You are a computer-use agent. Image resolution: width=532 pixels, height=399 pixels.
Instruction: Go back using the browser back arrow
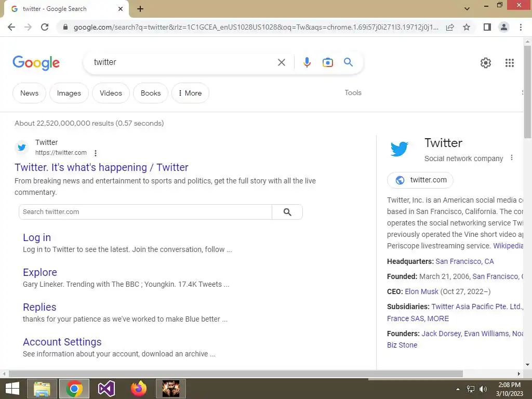11,27
